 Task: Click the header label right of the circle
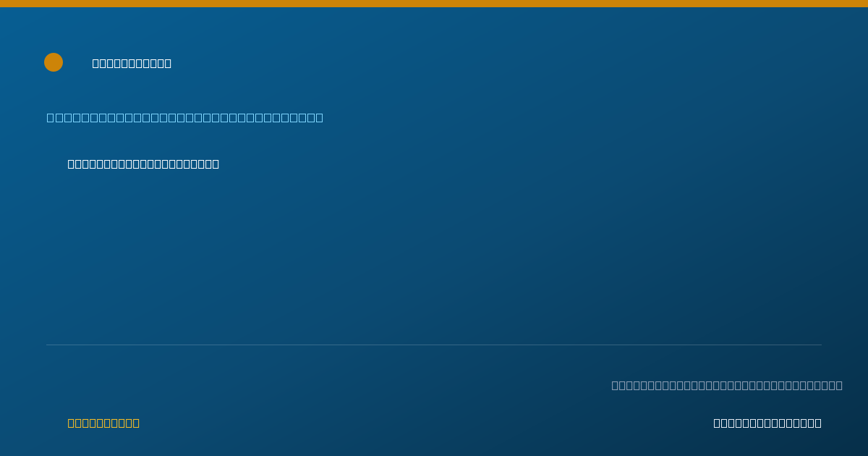pos(132,63)
